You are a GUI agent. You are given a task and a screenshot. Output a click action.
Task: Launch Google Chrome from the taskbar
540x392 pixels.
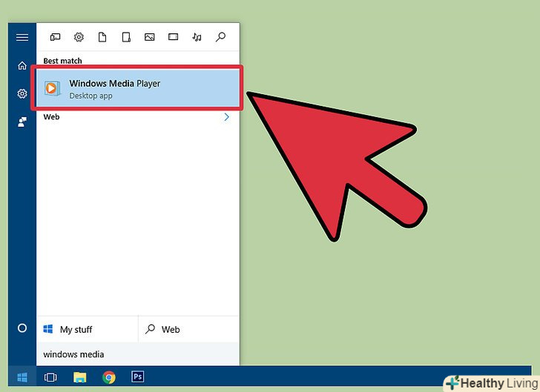click(109, 377)
